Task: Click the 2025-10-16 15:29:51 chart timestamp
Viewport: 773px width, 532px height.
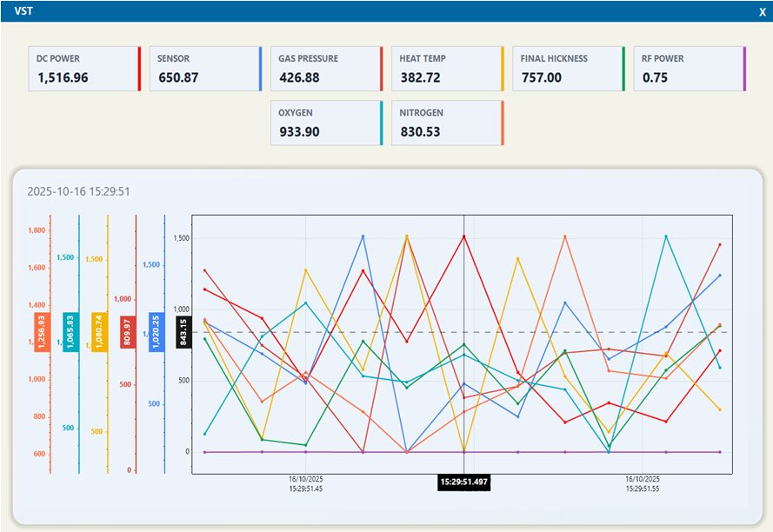Action: click(78, 191)
